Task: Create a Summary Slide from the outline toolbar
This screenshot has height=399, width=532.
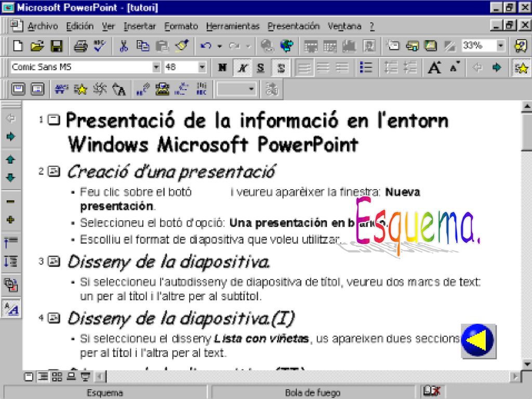Action: click(10, 285)
